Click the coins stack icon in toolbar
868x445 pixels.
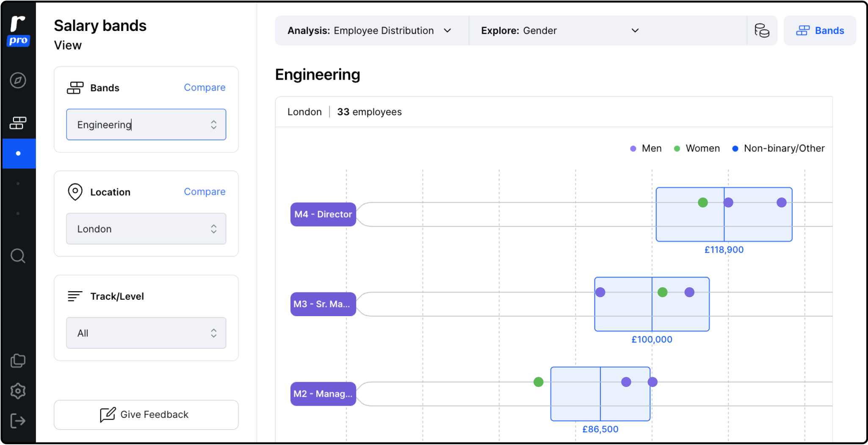[x=762, y=31]
